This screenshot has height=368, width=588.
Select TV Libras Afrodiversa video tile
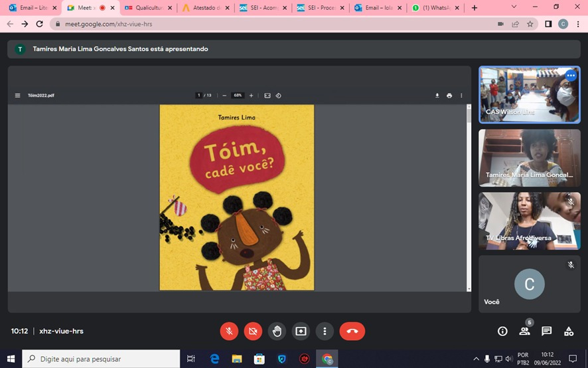coord(529,221)
